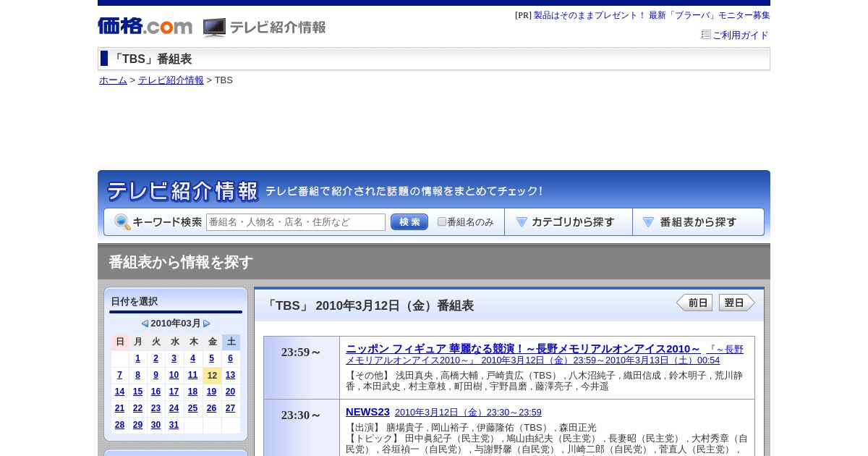Open the ご利用ガイド guide icon
This screenshot has width=868, height=456.
point(706,34)
